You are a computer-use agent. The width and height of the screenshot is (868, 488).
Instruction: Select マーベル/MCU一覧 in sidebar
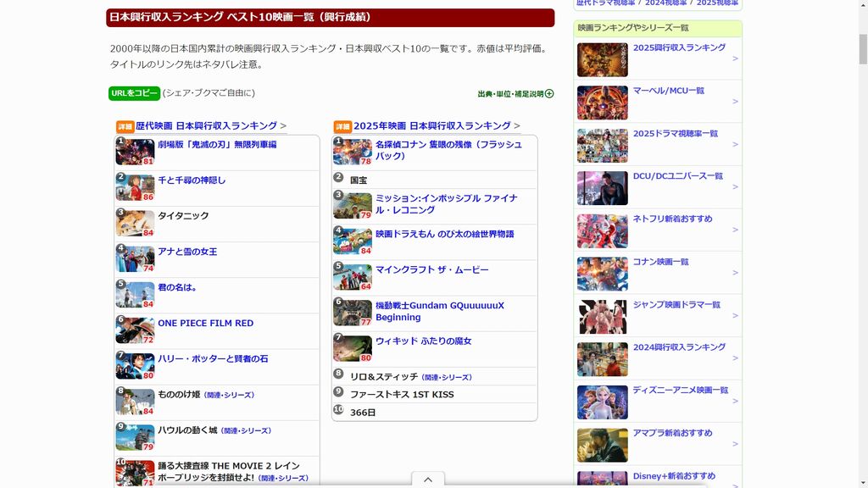[x=668, y=91]
